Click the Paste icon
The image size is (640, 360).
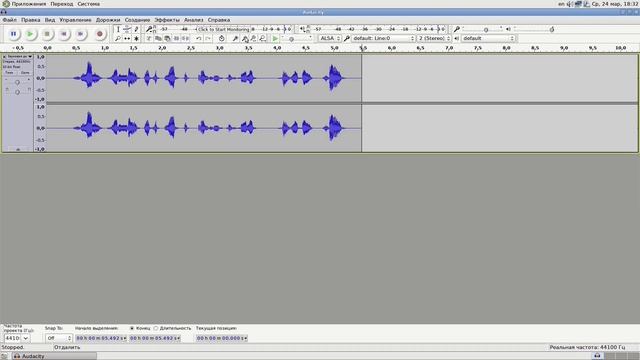(167, 38)
